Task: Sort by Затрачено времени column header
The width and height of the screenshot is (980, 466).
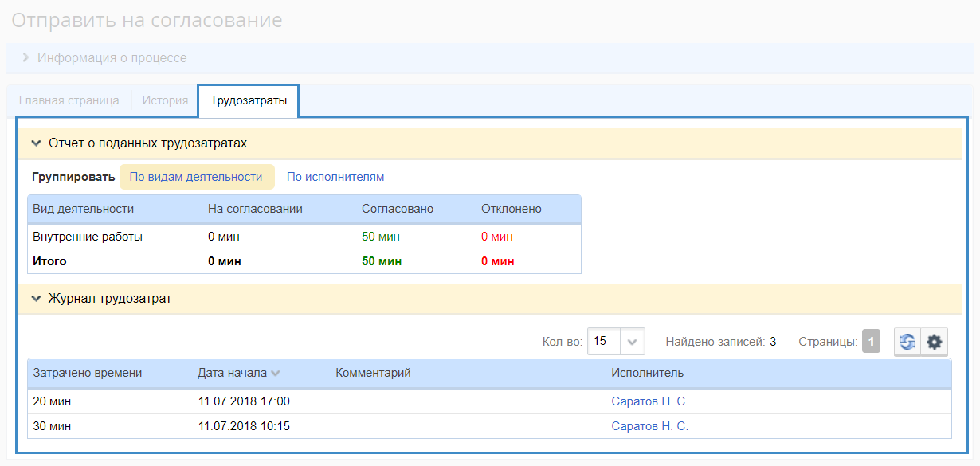Action: (x=88, y=373)
